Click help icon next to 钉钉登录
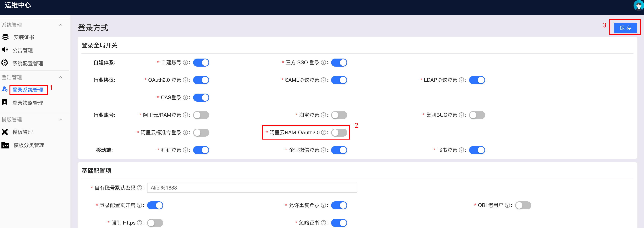This screenshot has height=228, width=644. (185, 150)
